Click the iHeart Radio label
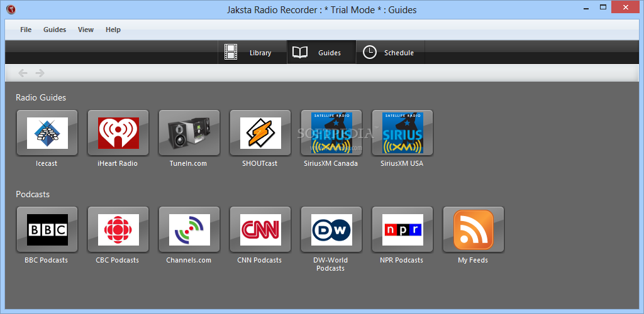Viewport: 644px width, 314px height. [118, 163]
